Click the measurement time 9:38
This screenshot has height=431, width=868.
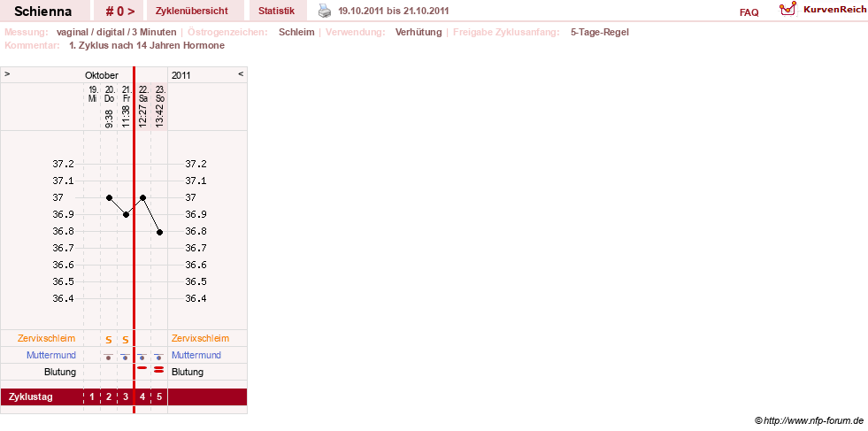tap(109, 119)
